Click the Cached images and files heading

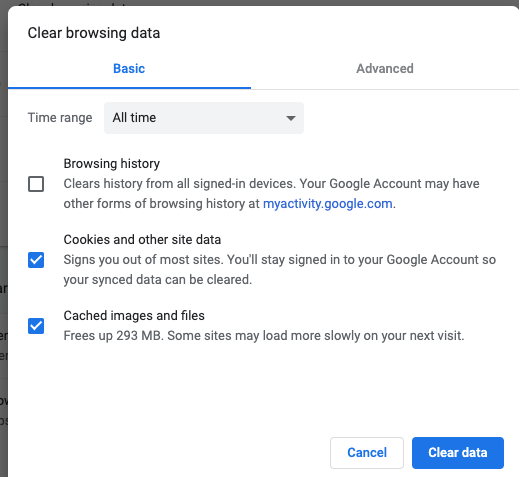click(x=134, y=316)
